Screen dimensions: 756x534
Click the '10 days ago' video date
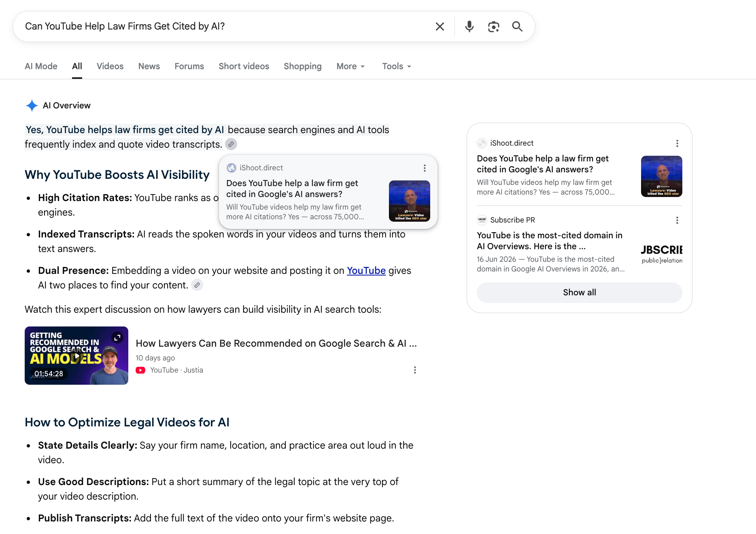point(155,358)
